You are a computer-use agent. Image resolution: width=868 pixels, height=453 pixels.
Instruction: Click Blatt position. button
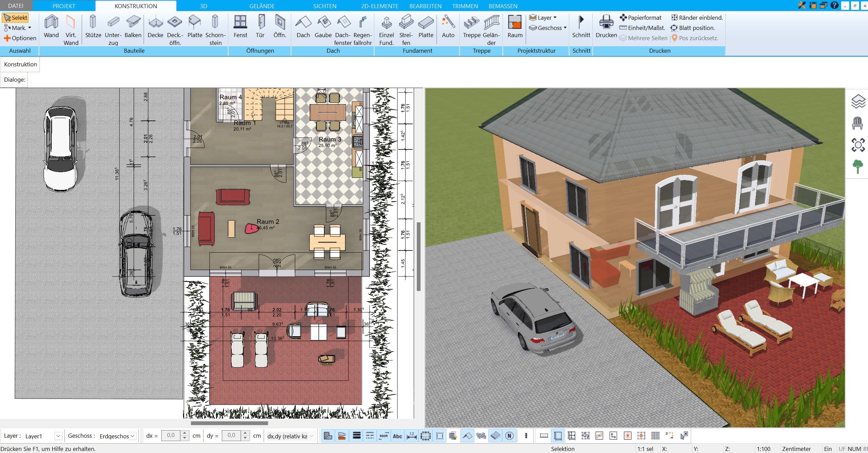[x=693, y=28]
